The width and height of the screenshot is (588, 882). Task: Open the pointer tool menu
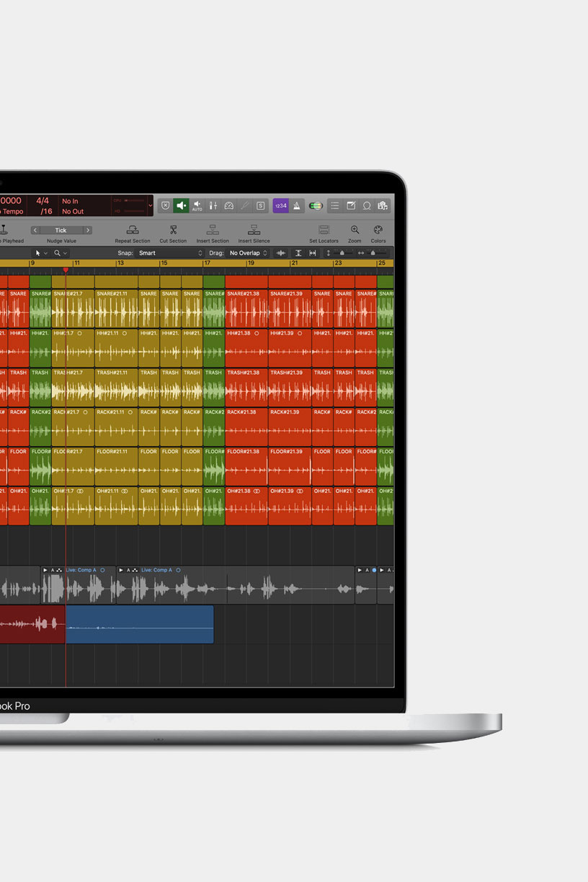click(41, 253)
